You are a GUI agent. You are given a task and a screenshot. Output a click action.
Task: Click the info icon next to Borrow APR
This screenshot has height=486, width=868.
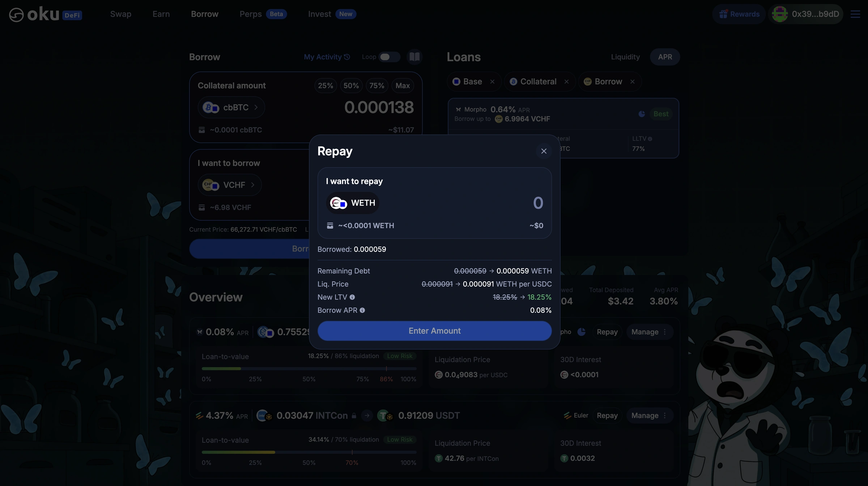click(x=362, y=310)
